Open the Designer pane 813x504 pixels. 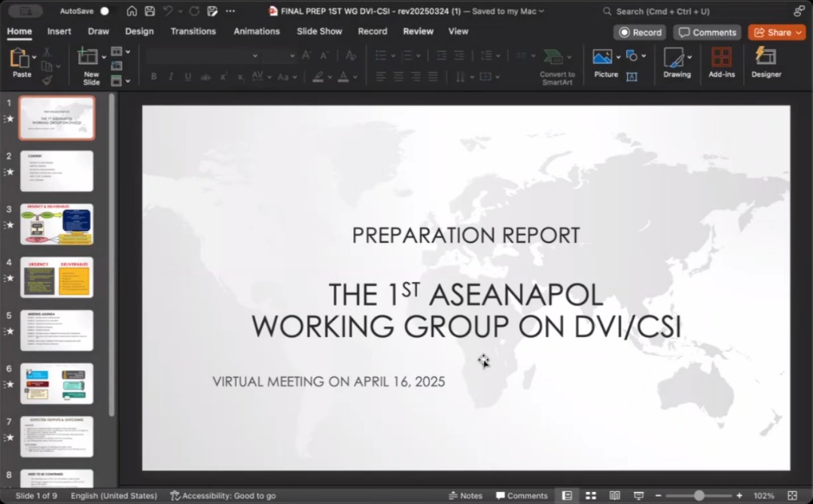pyautogui.click(x=766, y=62)
